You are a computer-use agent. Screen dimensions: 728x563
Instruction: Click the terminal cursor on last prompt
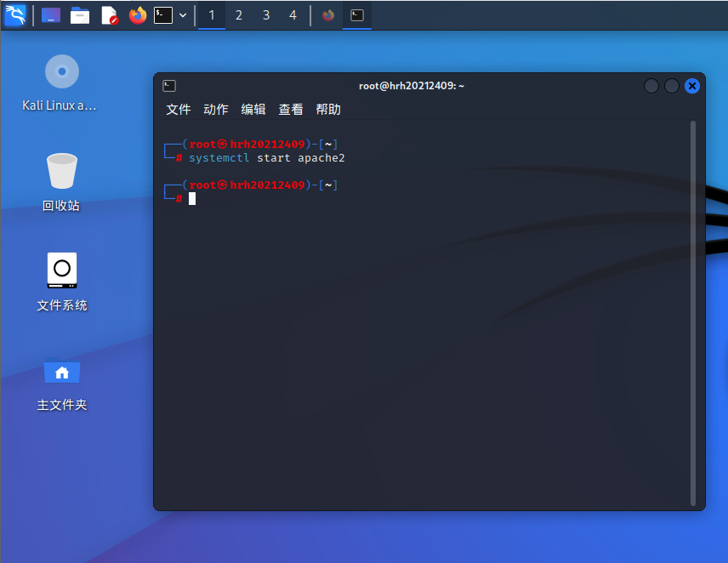(192, 199)
